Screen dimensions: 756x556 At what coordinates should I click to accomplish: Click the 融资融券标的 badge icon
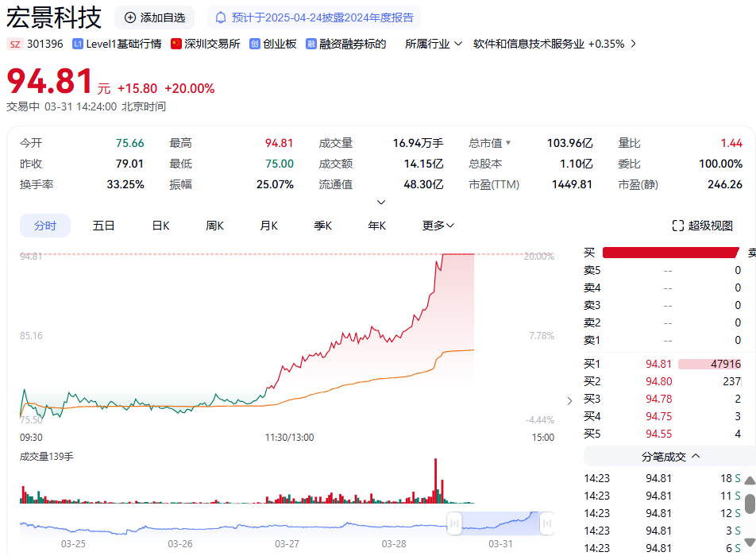(311, 44)
